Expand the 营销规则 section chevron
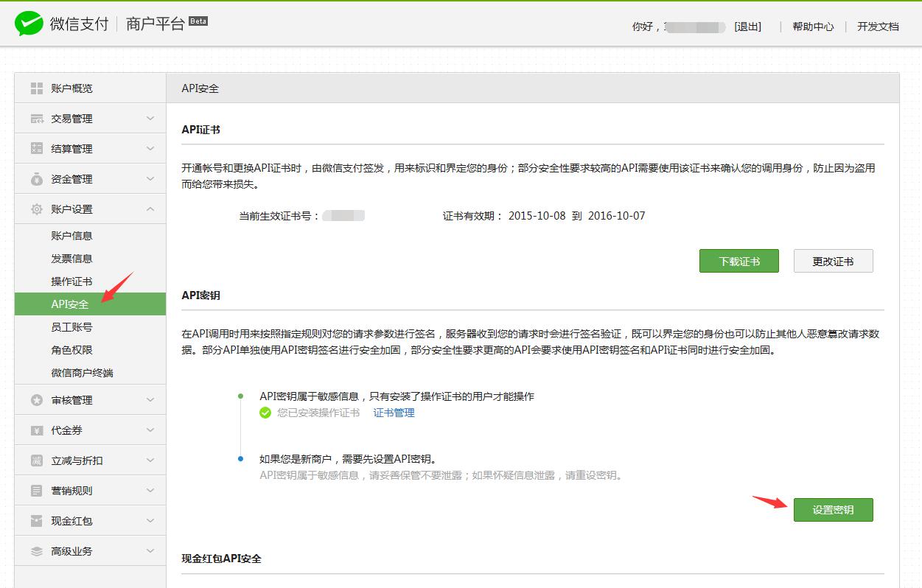Viewport: 922px width, 588px height. 150,491
